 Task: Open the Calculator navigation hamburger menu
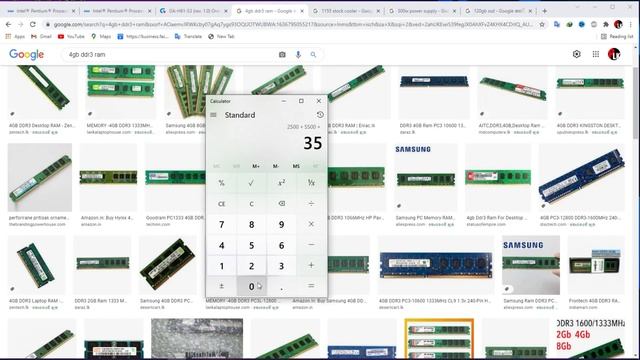pyautogui.click(x=213, y=115)
